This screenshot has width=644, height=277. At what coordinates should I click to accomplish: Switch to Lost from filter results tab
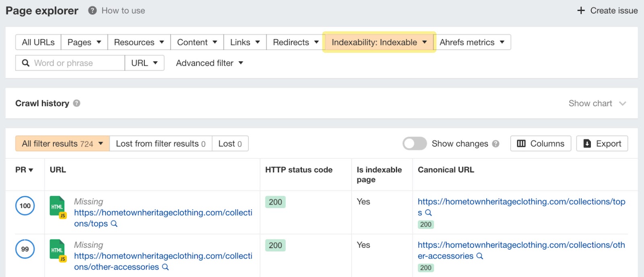coord(161,144)
